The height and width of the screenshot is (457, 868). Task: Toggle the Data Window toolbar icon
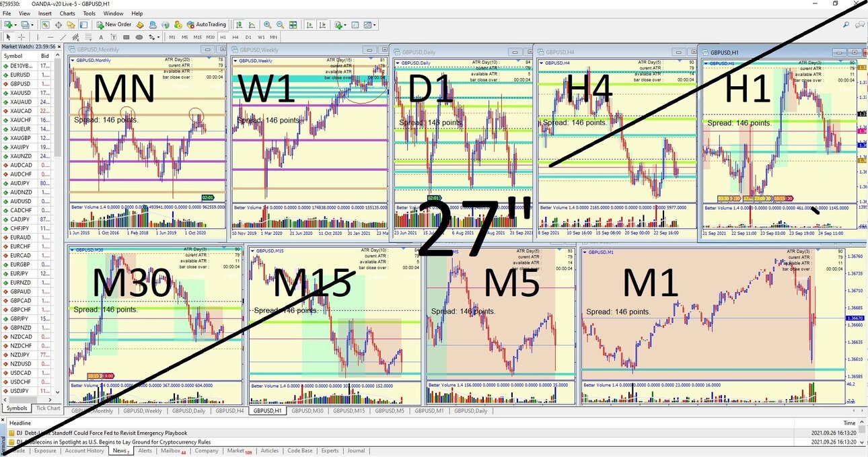(59, 24)
